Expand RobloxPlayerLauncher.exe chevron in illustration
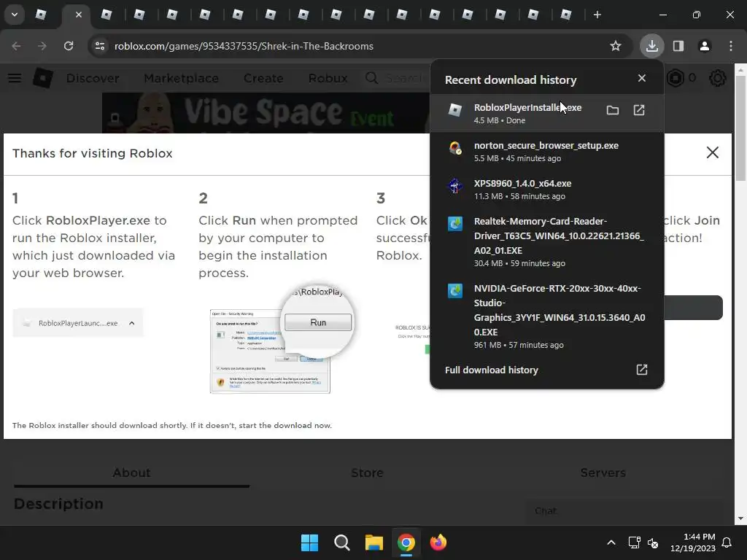747x560 pixels. (132, 323)
